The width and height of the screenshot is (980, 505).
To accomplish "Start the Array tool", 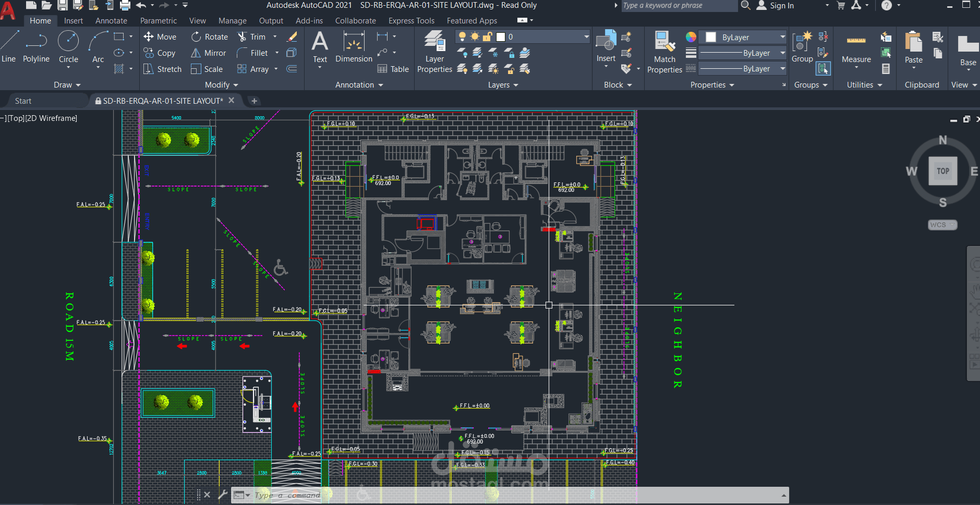I will (x=253, y=69).
